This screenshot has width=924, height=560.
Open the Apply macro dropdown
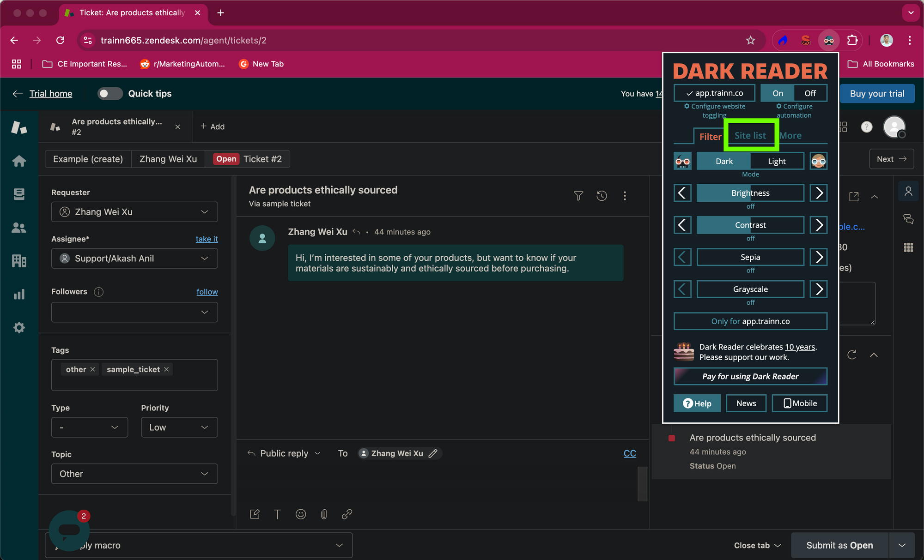(x=199, y=545)
